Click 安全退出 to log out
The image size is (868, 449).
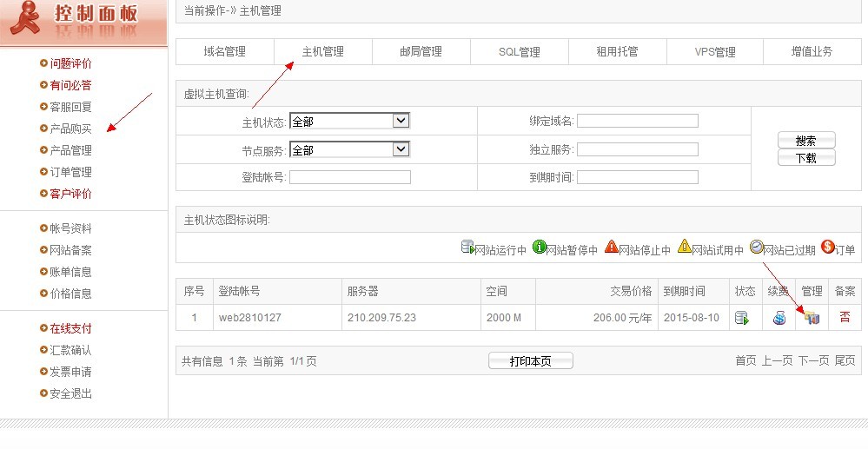coord(71,393)
